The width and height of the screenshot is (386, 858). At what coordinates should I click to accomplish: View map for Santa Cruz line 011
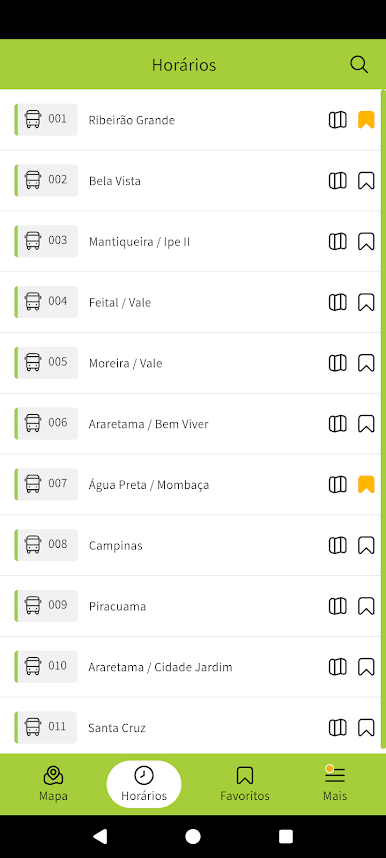coord(338,727)
